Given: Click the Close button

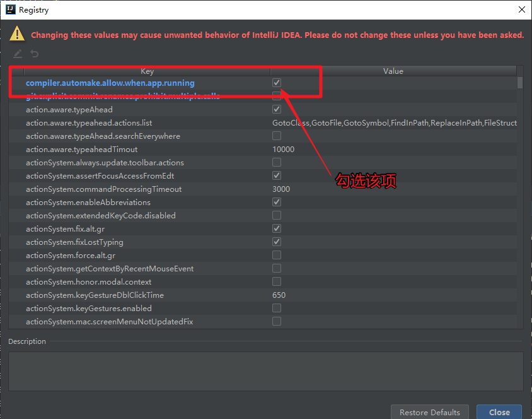Looking at the screenshot, I should (x=499, y=412).
